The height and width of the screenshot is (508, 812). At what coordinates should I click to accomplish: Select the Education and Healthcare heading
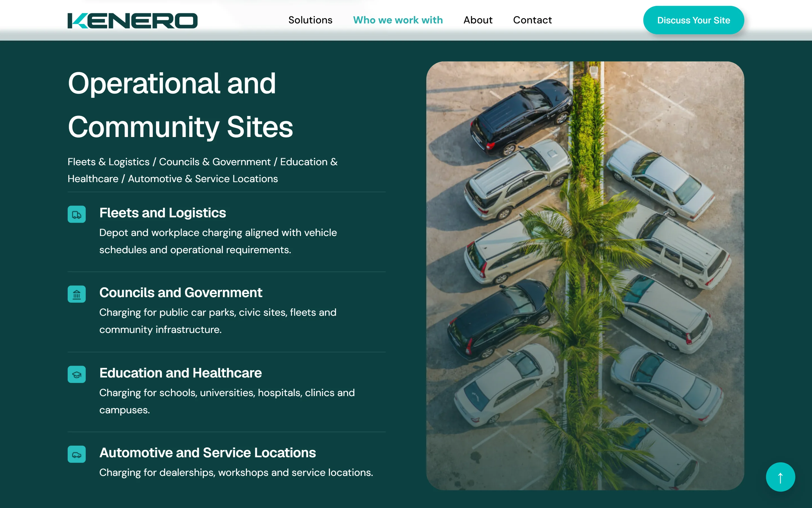coord(180,373)
